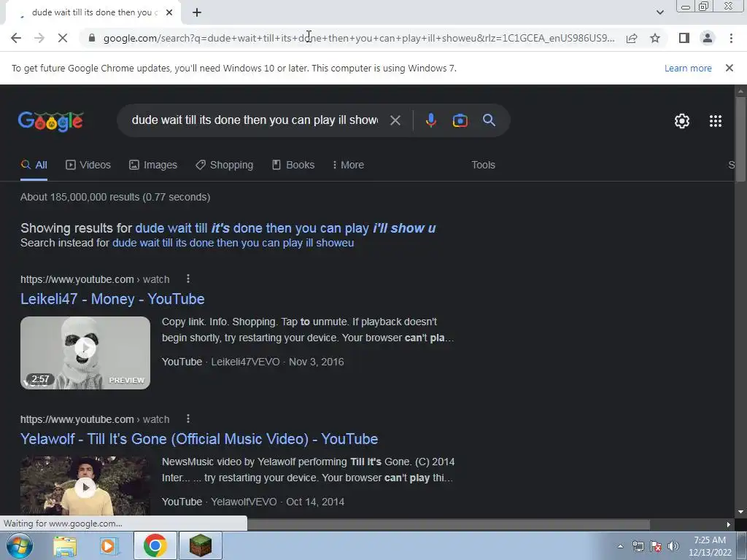The height and width of the screenshot is (560, 747).
Task: Clear the search box text
Action: tap(395, 120)
